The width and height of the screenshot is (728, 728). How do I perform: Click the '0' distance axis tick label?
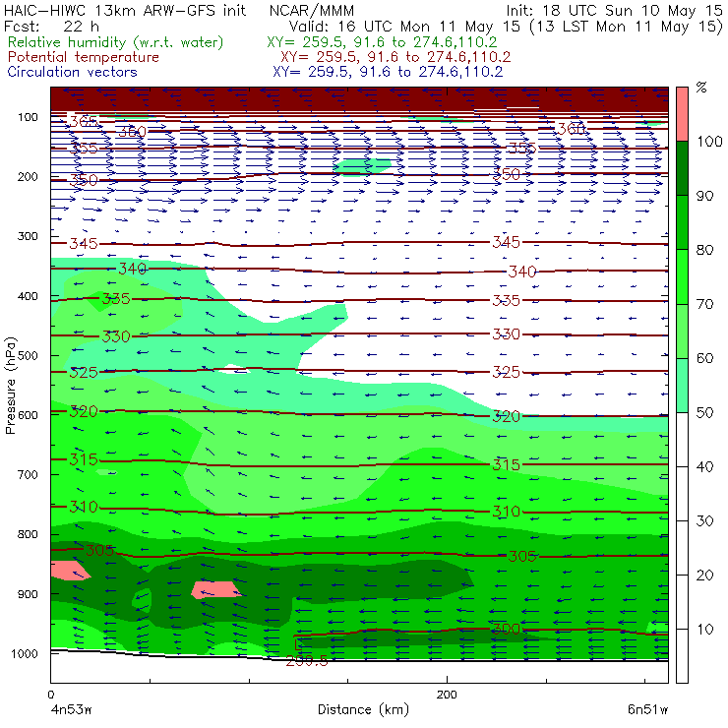pyautogui.click(x=50, y=695)
